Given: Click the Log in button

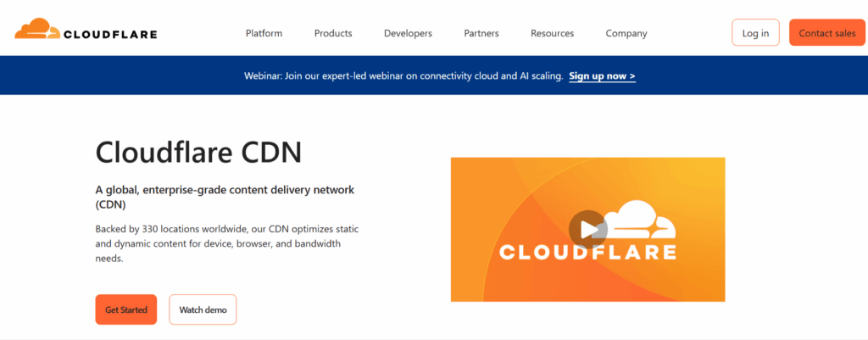Looking at the screenshot, I should click(755, 33).
